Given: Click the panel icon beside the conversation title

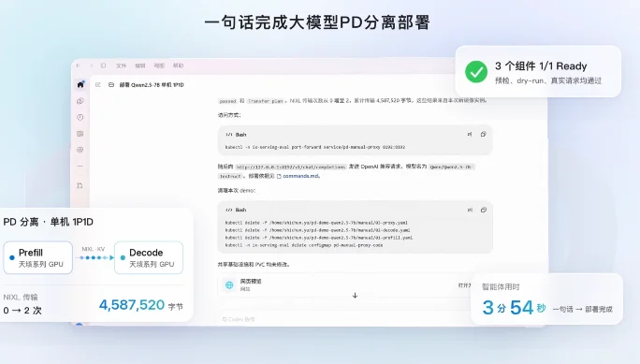Looking at the screenshot, I should (111, 85).
